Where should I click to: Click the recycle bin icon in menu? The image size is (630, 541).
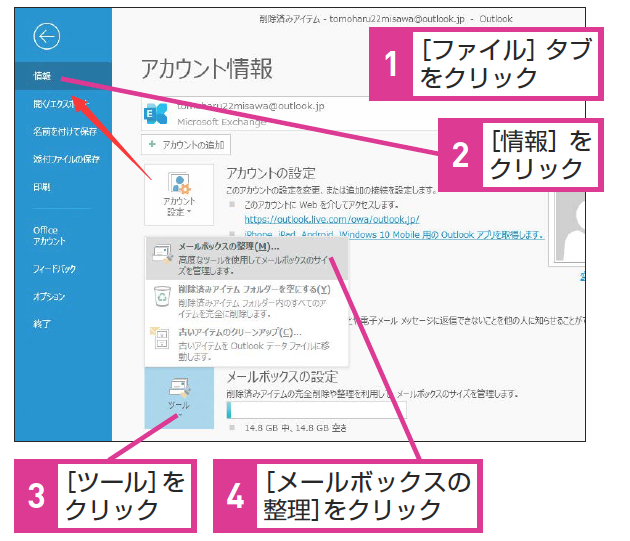162,297
